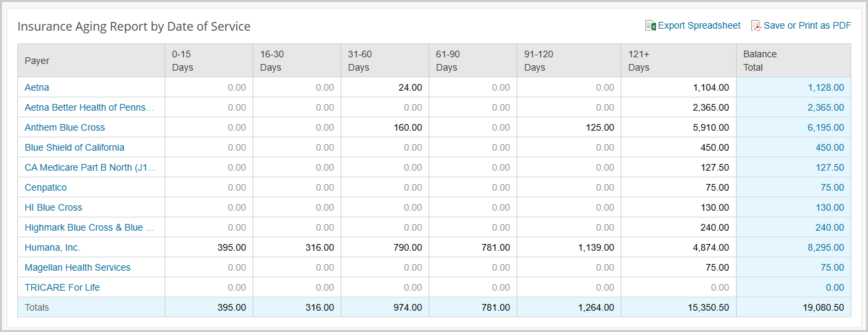Click the 0-15 Days column header
868x332 pixels.
coord(209,61)
